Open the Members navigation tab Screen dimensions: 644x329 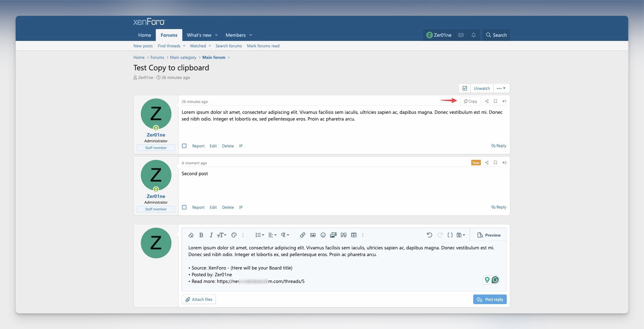(x=235, y=35)
